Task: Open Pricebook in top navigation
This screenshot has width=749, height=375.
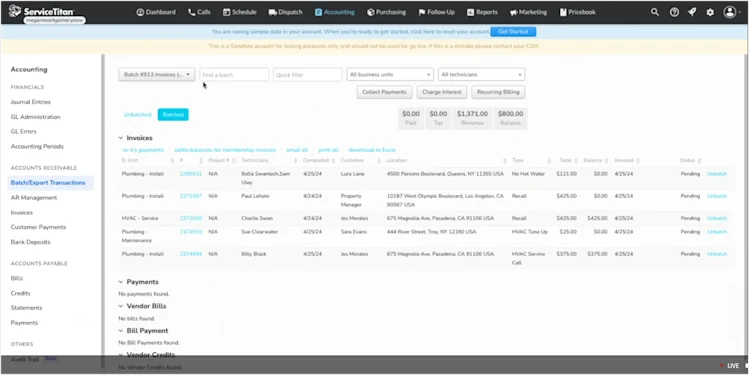Action: coord(578,12)
